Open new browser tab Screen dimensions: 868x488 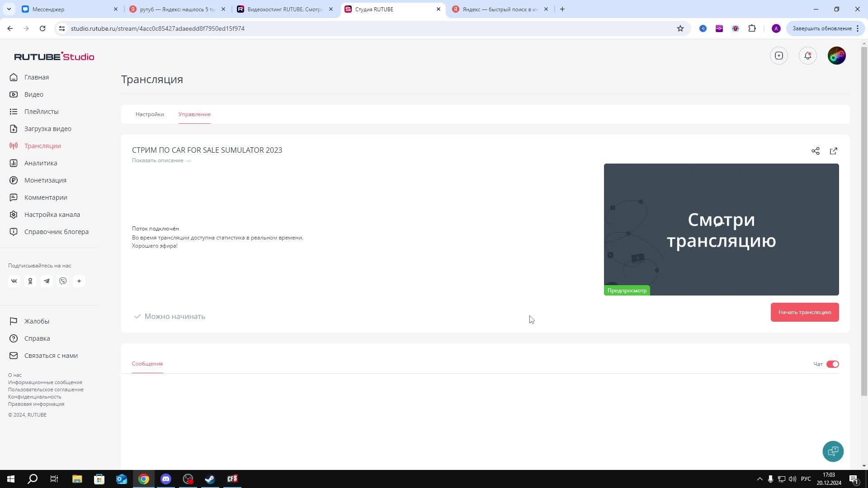pyautogui.click(x=562, y=9)
